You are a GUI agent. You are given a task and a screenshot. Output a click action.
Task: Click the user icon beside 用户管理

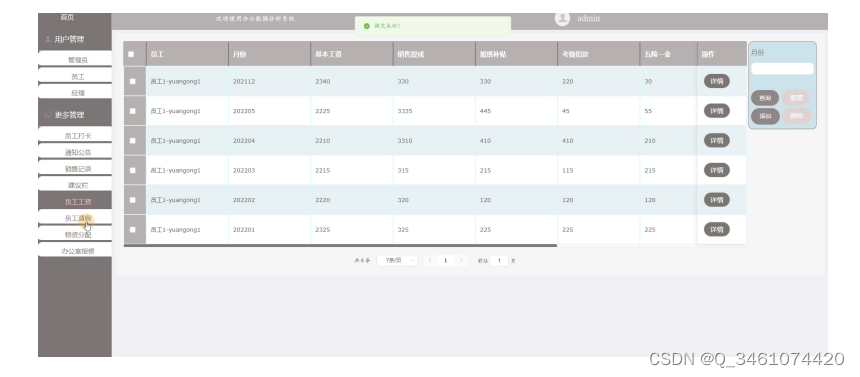coord(48,40)
